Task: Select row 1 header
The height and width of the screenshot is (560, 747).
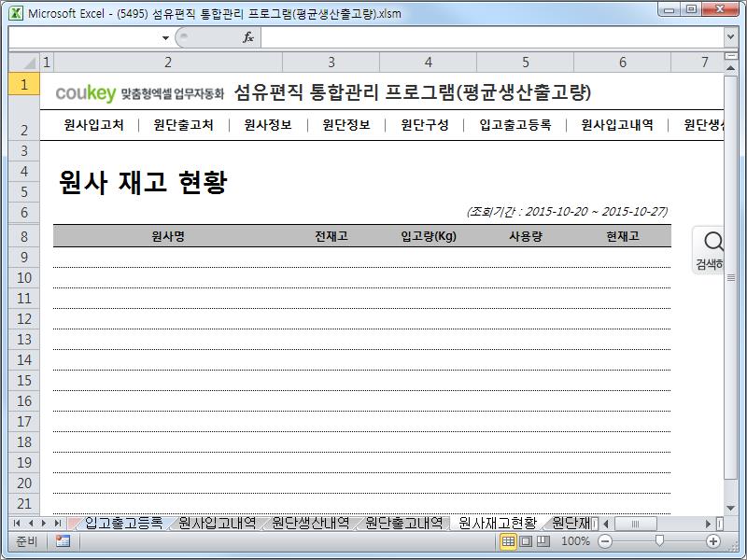Action: 24,84
